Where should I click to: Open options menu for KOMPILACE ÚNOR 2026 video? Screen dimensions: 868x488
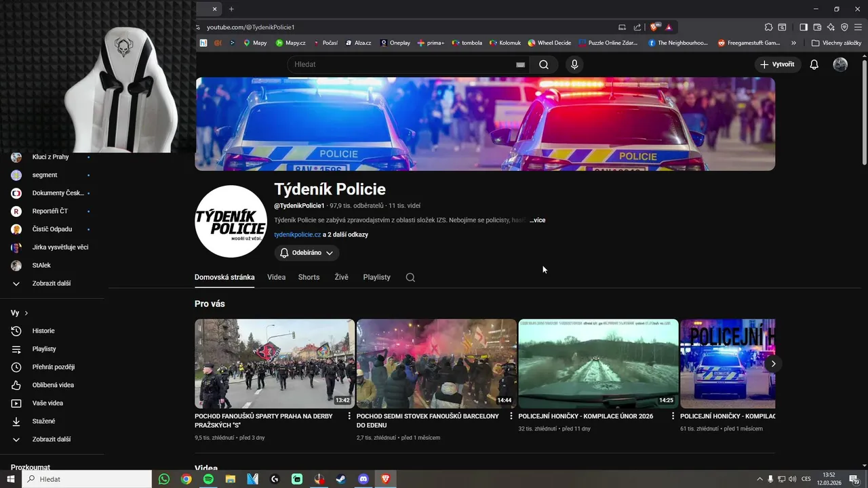(x=673, y=416)
